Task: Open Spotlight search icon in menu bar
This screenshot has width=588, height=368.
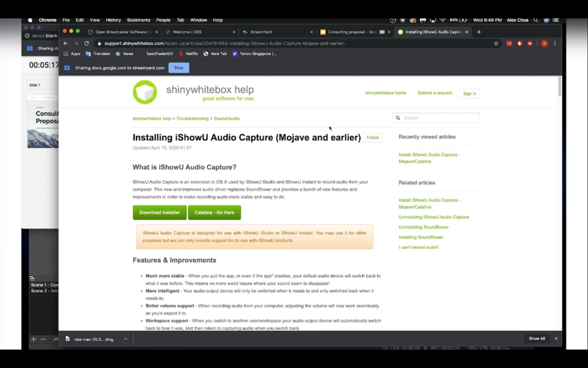Action: pos(536,20)
